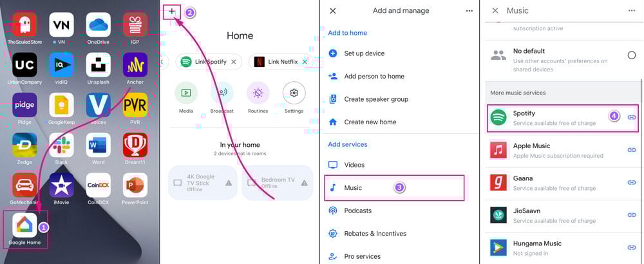644x264 pixels.
Task: Launch the Anchor podcast app
Action: click(135, 65)
